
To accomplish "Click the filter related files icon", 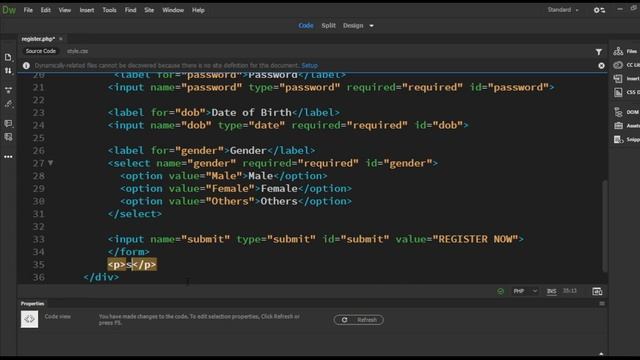I will pos(598,52).
